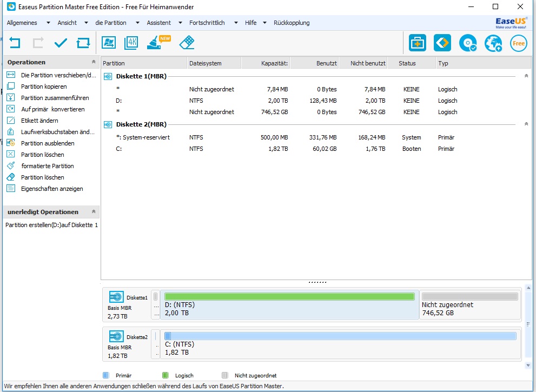The image size is (536, 392).
Task: Select Nicht zugeordnet 746,52 GB block in disk map
Action: [x=469, y=304]
